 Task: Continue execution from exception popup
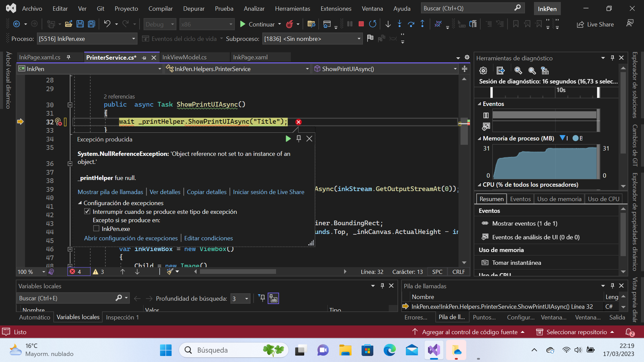(288, 139)
